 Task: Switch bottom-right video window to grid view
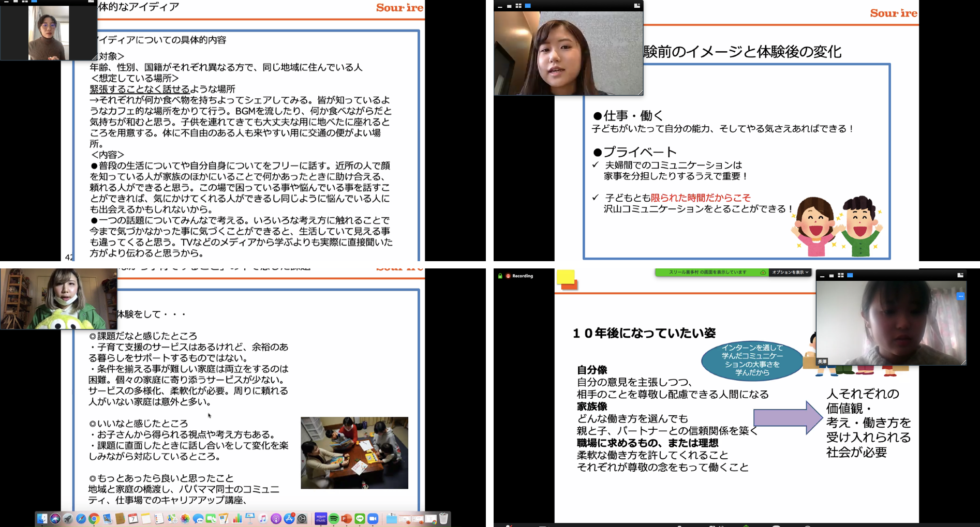click(x=841, y=276)
